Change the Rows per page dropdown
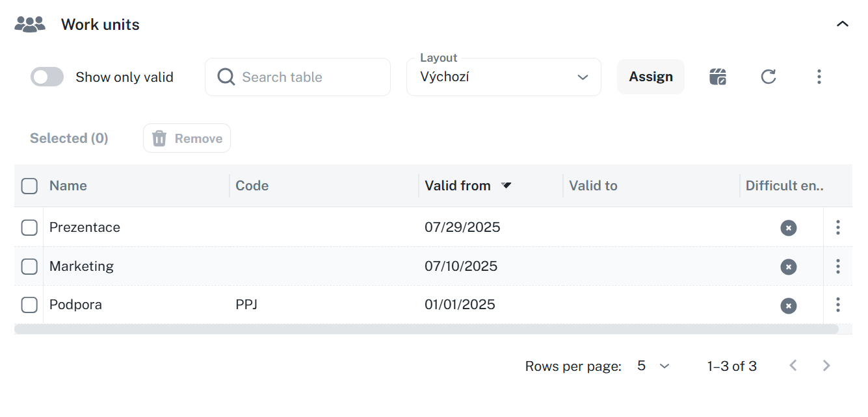This screenshot has height=417, width=868. [x=653, y=366]
